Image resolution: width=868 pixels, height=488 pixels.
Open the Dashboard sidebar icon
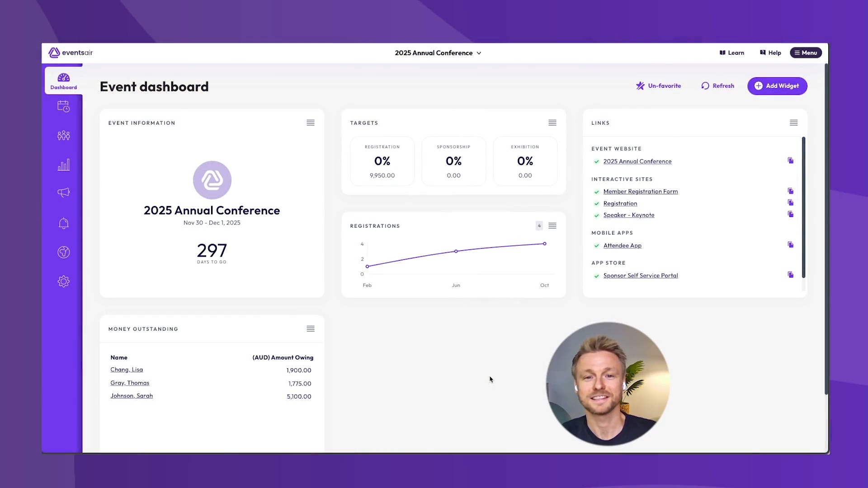63,81
